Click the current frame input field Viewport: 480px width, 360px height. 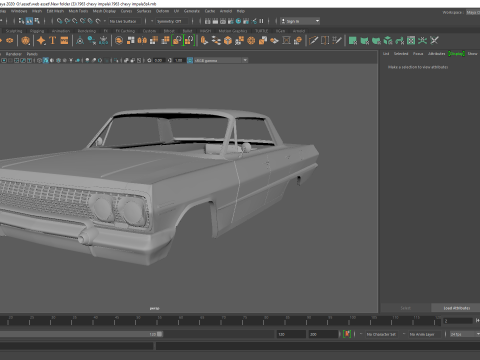458,321
